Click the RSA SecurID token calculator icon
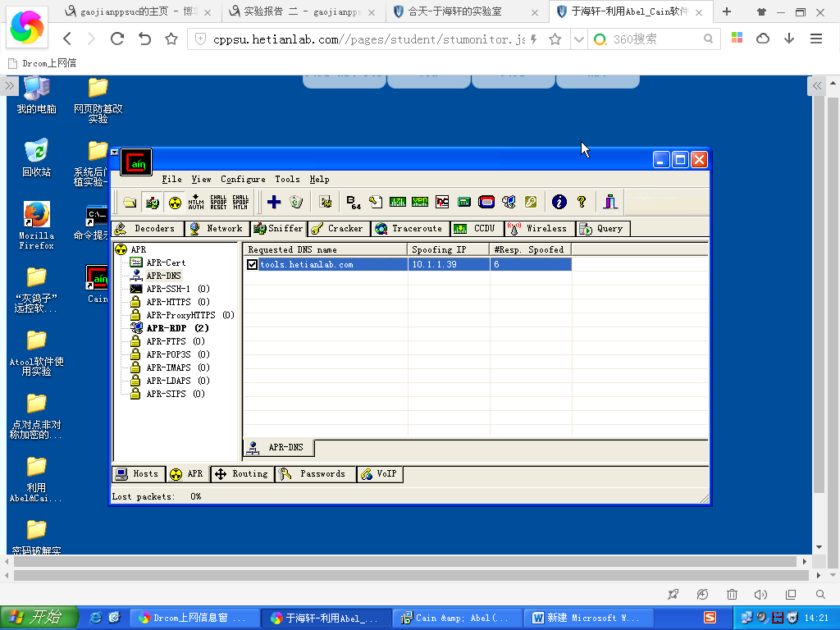Screen dimensions: 840x630 [486, 202]
